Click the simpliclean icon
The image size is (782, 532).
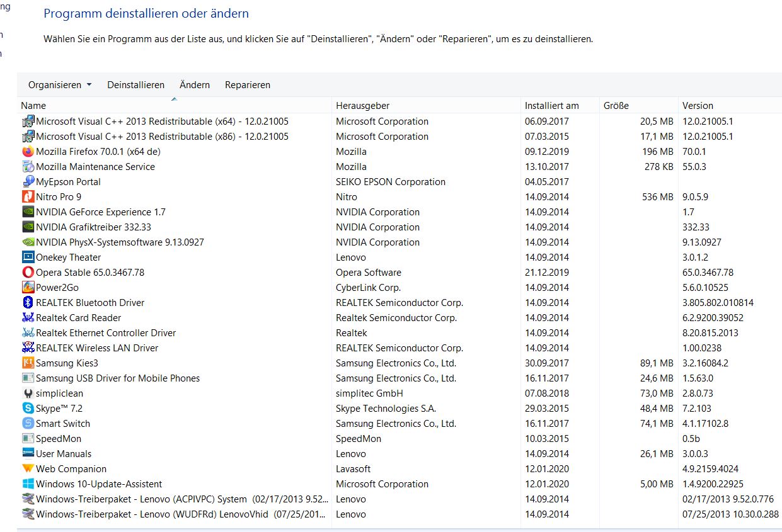[28, 393]
